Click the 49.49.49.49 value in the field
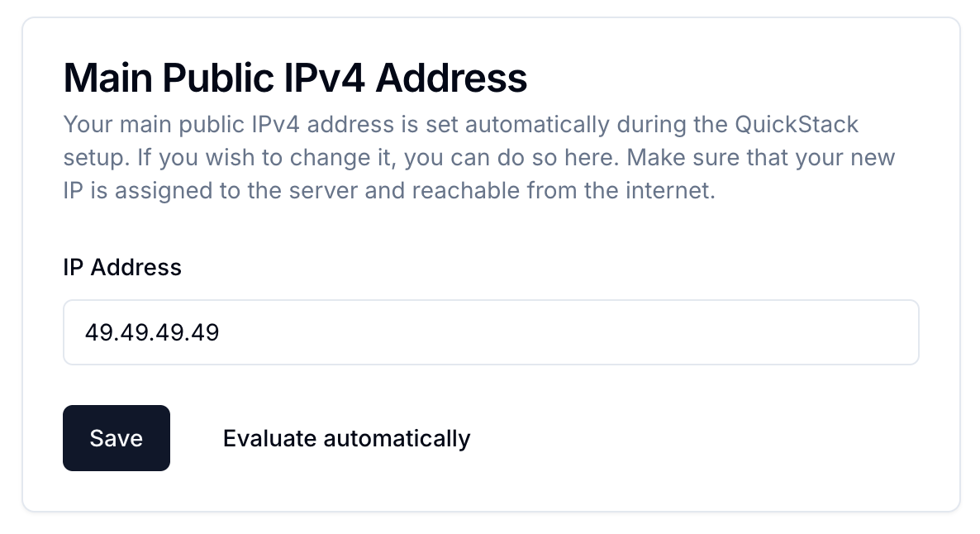 [152, 332]
